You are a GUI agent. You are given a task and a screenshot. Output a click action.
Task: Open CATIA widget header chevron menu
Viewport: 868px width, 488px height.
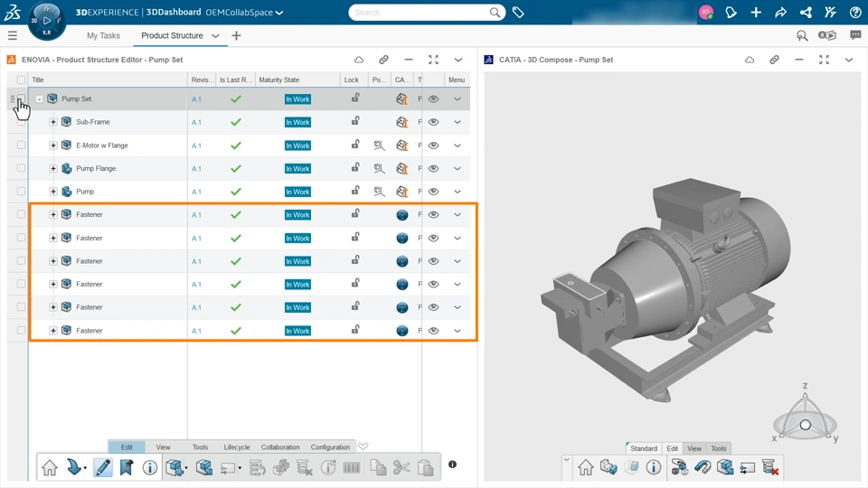click(x=849, y=60)
